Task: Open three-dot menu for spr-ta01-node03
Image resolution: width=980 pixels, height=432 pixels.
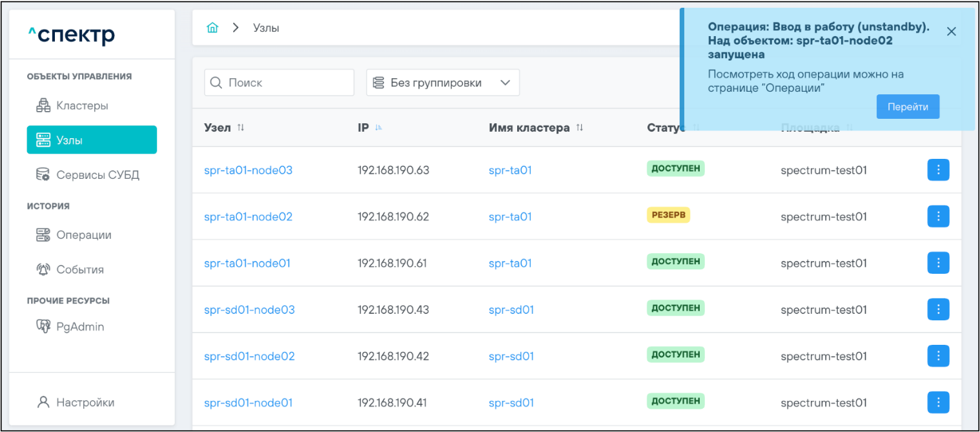Action: click(x=938, y=170)
